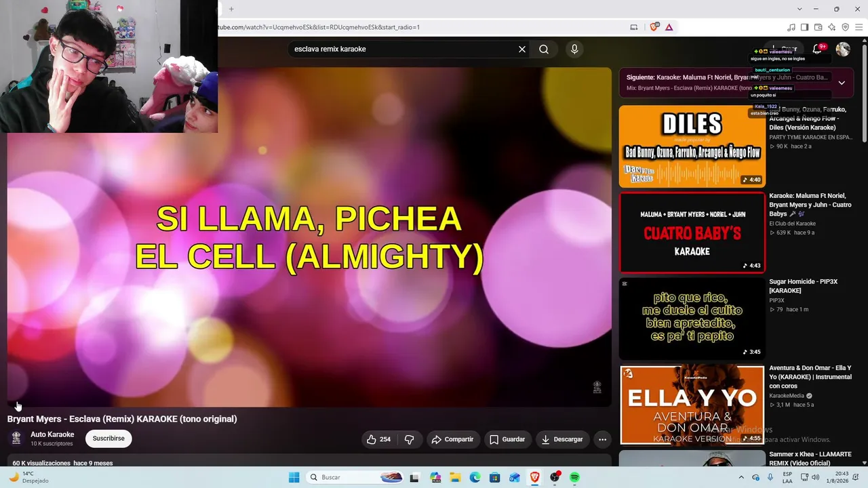Open the tab search chevron in the title bar
This screenshot has height=488, width=868.
(x=800, y=9)
